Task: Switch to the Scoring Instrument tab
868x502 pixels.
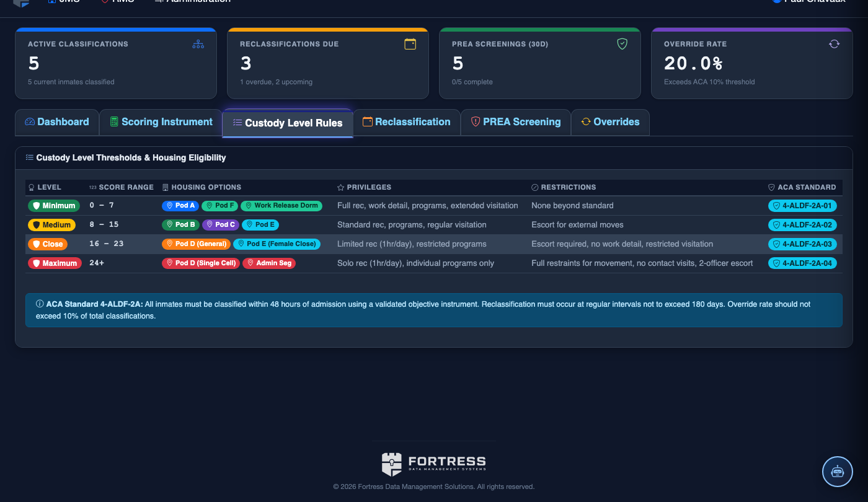Action: (x=161, y=122)
